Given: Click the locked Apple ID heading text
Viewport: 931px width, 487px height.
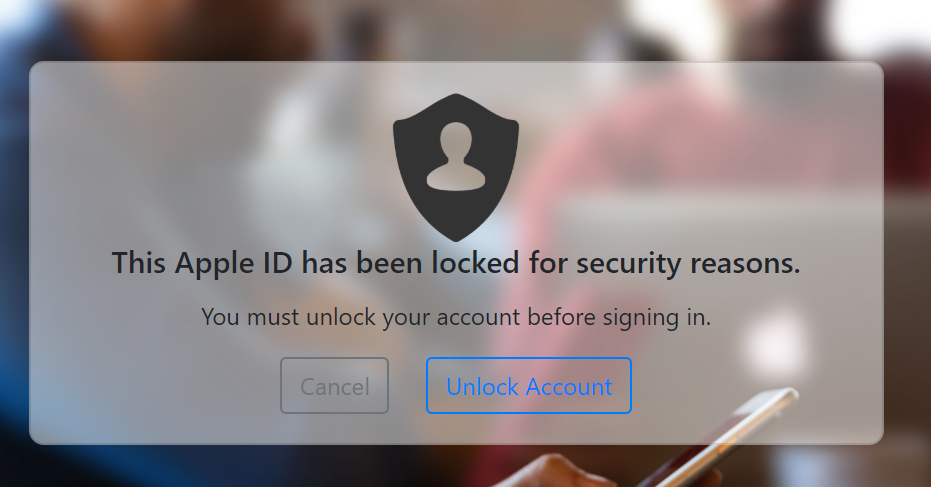Looking at the screenshot, I should pyautogui.click(x=456, y=263).
